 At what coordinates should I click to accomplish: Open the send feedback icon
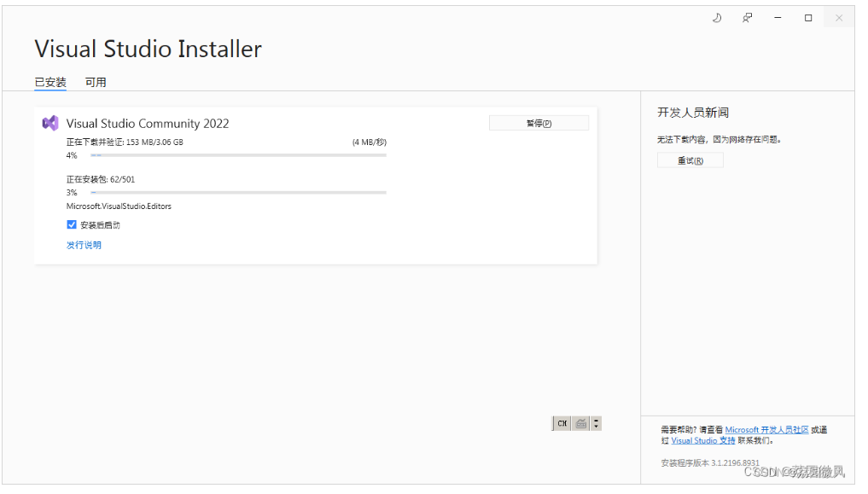tap(747, 18)
